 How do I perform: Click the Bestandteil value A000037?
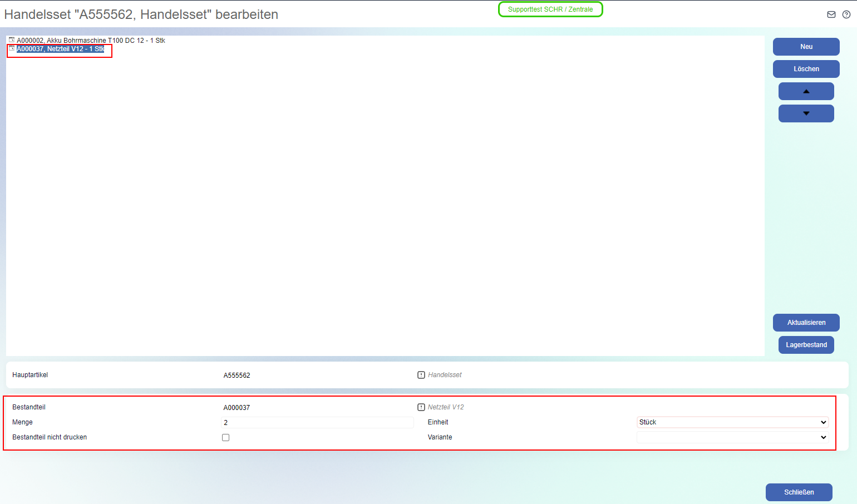coord(237,408)
